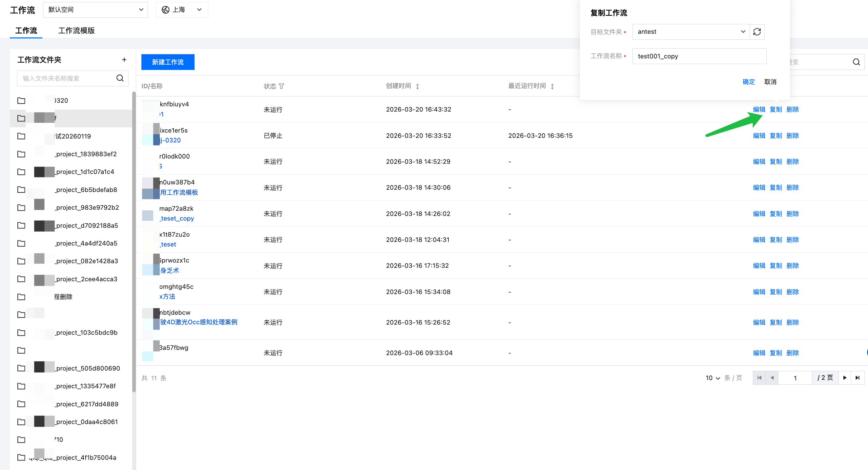Sort by creation time column arrows
Screen dimensions: 868x470
coord(418,86)
